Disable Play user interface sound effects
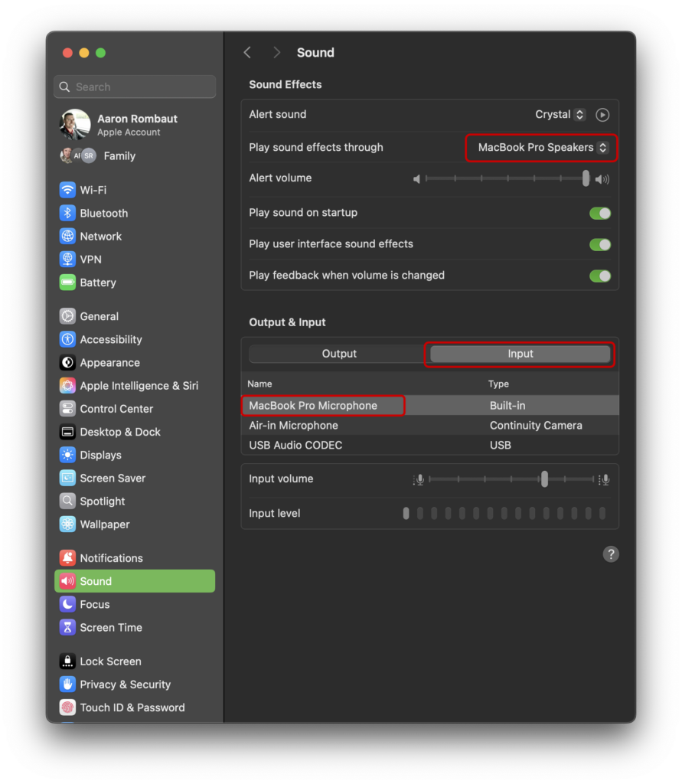 pyautogui.click(x=600, y=244)
